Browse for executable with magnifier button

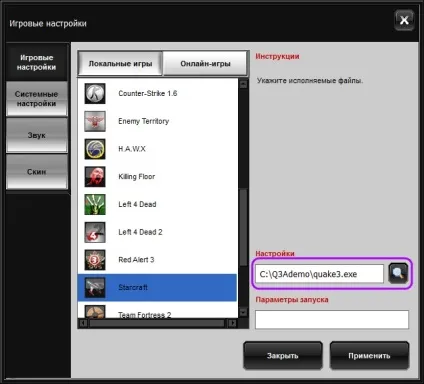(x=398, y=273)
